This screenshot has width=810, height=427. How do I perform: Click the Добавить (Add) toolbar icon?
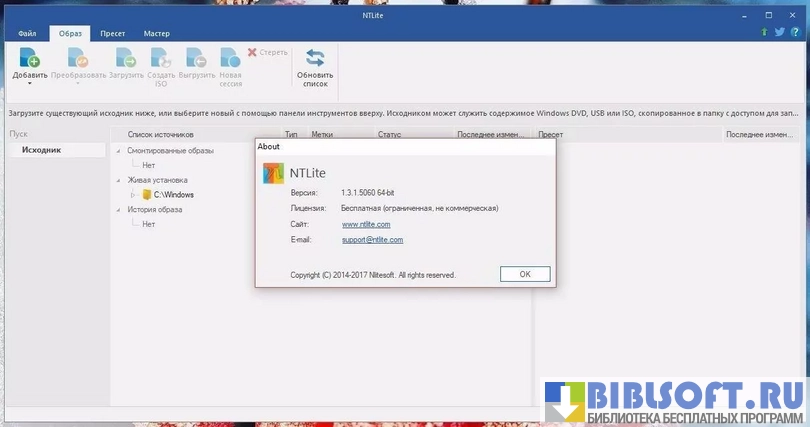[x=28, y=58]
